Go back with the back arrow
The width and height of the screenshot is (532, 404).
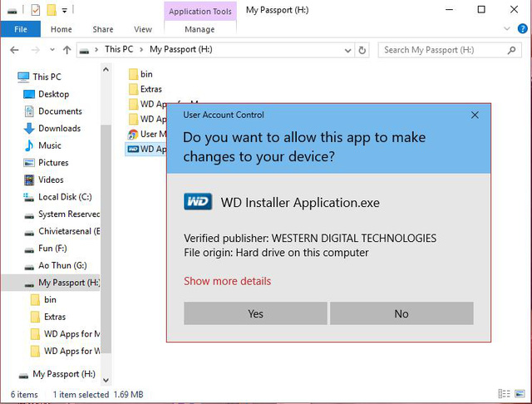14,50
